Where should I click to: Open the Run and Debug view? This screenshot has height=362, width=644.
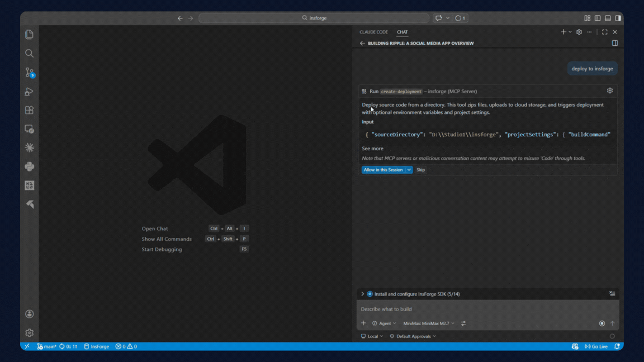click(29, 92)
